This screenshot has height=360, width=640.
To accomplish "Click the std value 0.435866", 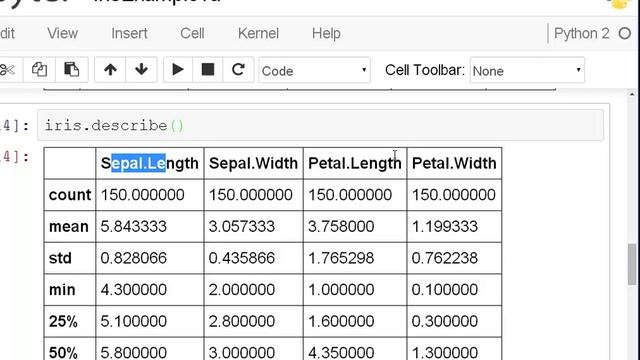I will tap(242, 258).
